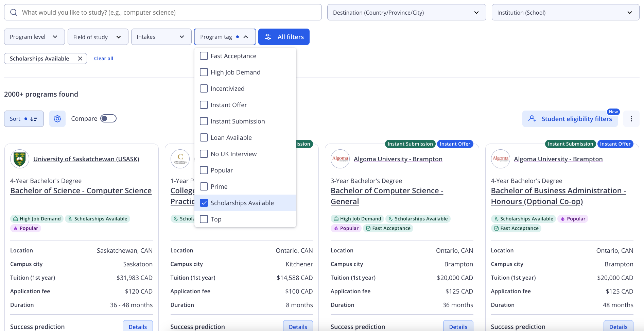Image resolution: width=644 pixels, height=331 pixels.
Task: Click Algoma logo on Business Administration card
Action: point(501,159)
